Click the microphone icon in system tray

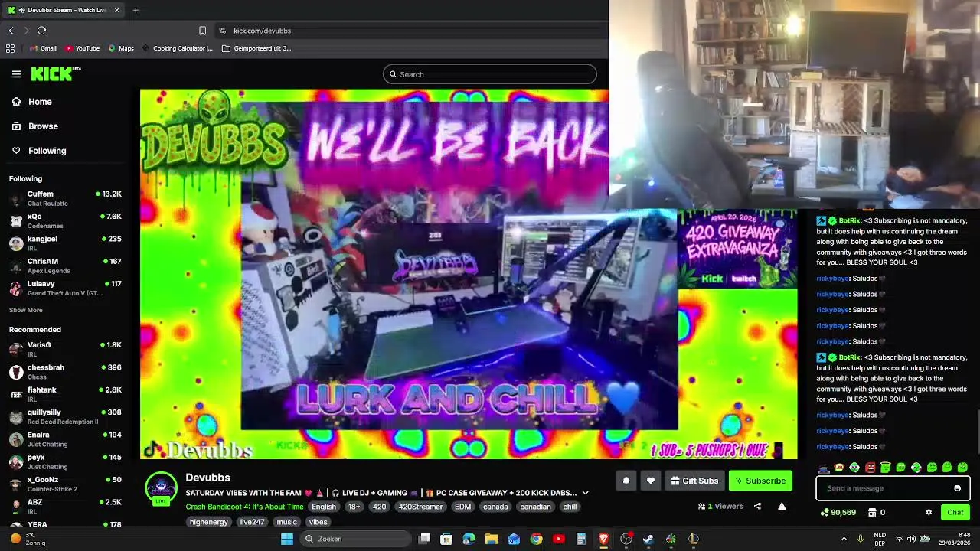click(860, 539)
